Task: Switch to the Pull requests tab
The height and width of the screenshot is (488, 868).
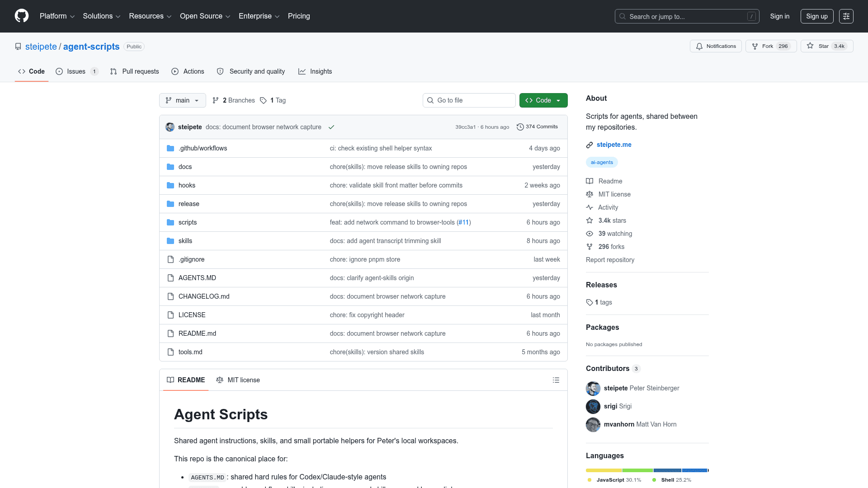Action: pyautogui.click(x=135, y=71)
